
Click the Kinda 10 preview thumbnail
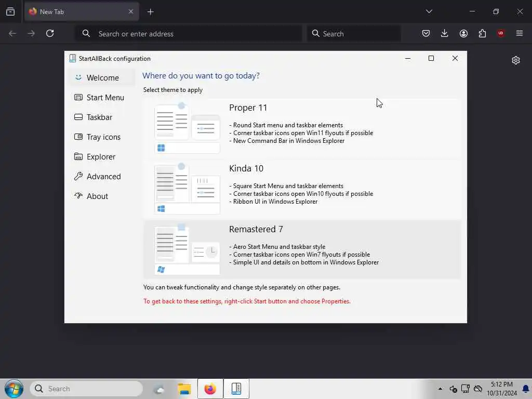pyautogui.click(x=187, y=188)
